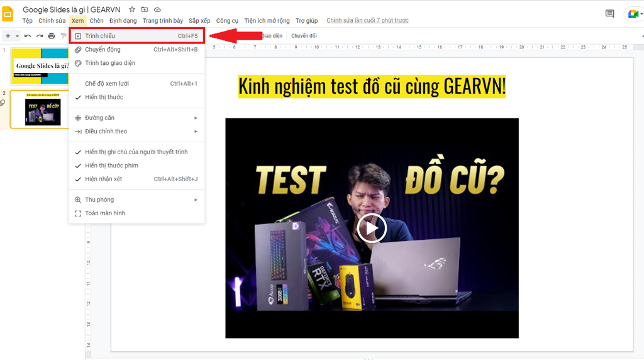Check the cloud save status icon
Screen dimensions: 644x360
[x=157, y=9]
